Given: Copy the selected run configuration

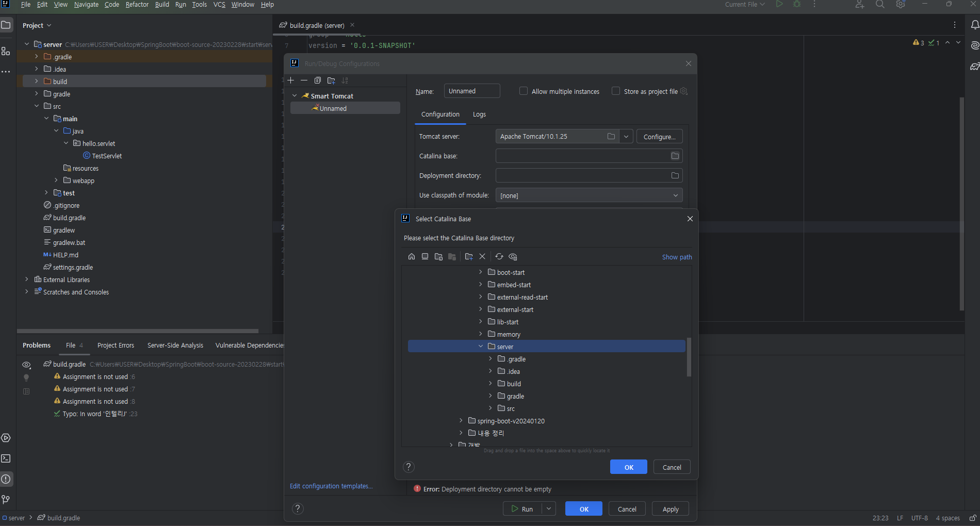Looking at the screenshot, I should [318, 80].
